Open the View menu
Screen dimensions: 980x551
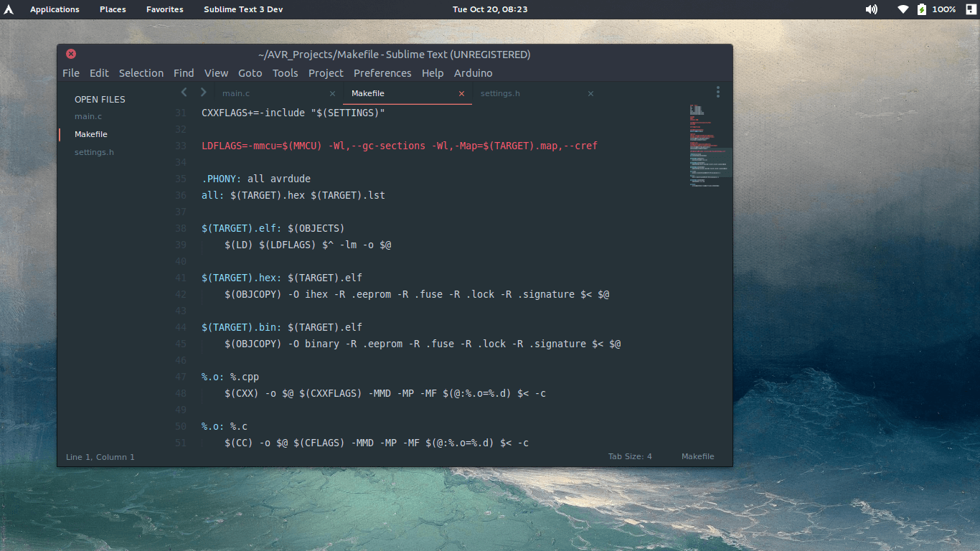click(x=216, y=73)
